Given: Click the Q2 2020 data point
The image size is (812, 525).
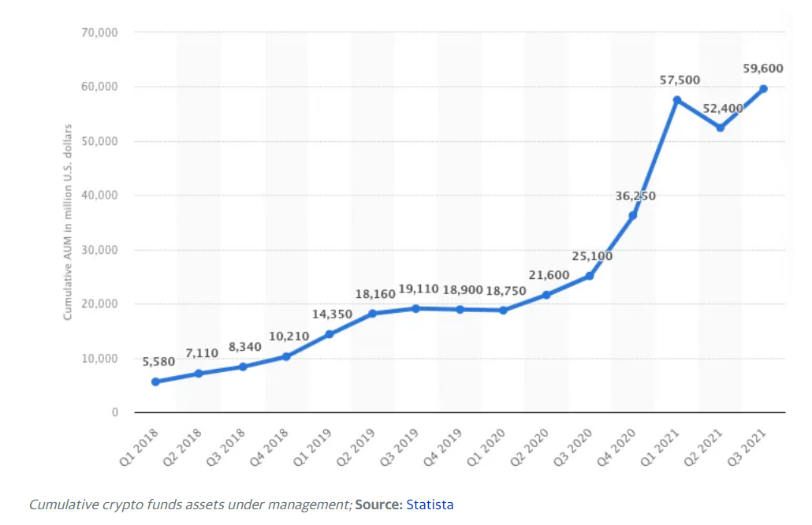Looking at the screenshot, I should pos(546,295).
